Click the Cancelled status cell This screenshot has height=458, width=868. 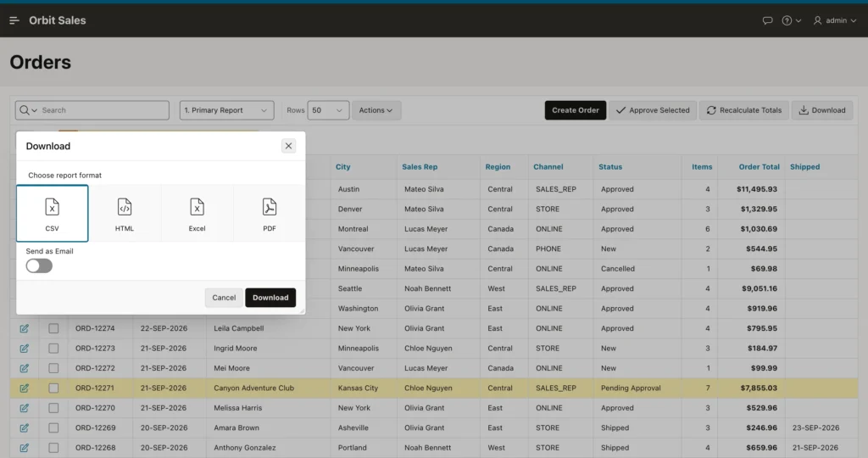pos(618,269)
